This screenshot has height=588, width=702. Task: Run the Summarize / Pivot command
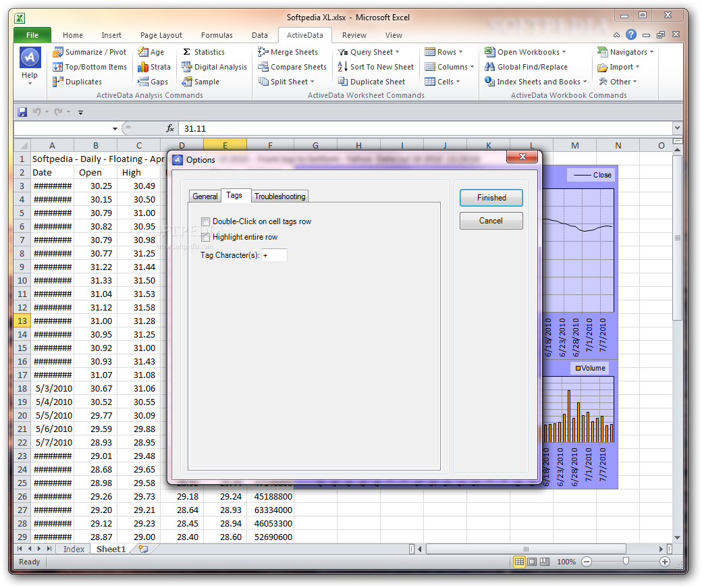[90, 52]
